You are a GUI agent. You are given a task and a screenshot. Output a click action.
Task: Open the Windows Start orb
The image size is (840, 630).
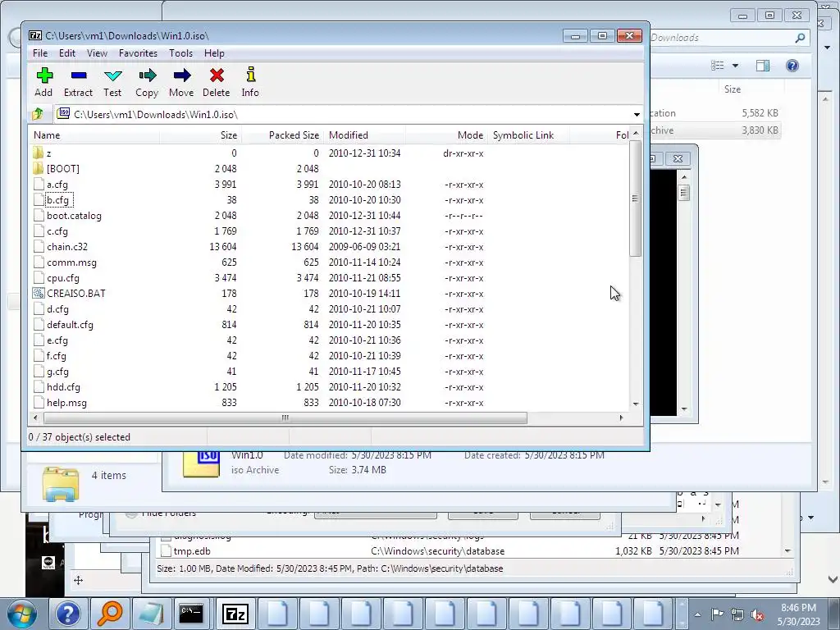click(x=22, y=614)
